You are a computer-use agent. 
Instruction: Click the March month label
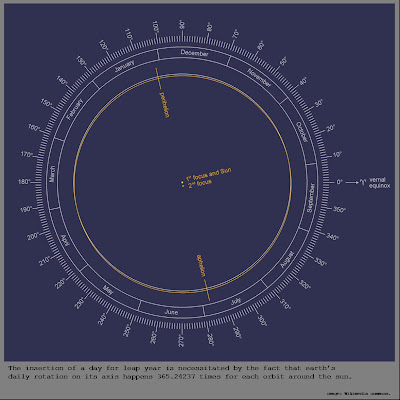coord(52,174)
